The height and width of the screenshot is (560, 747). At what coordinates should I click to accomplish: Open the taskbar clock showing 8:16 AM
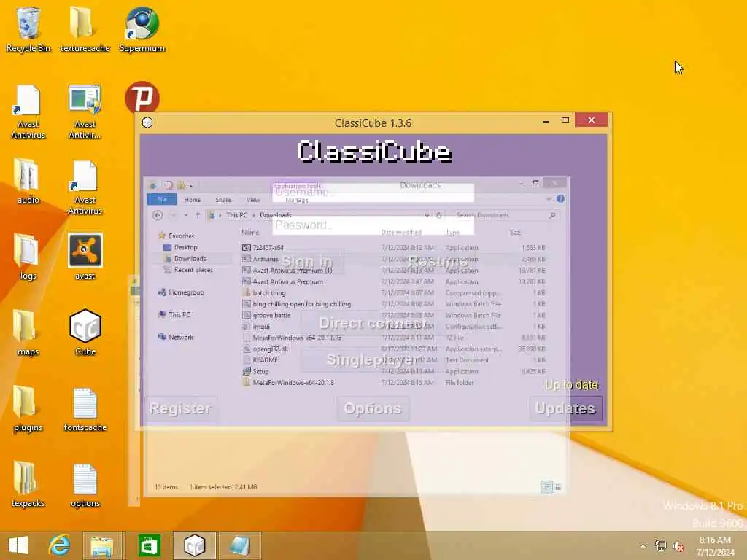715,546
